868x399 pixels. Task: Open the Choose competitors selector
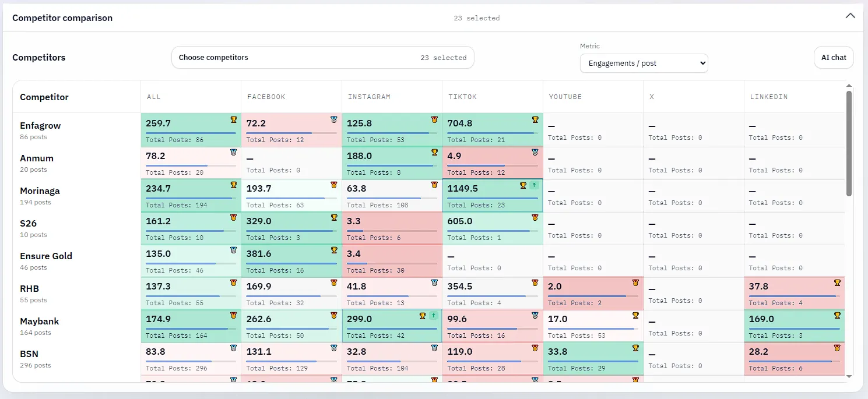point(322,58)
